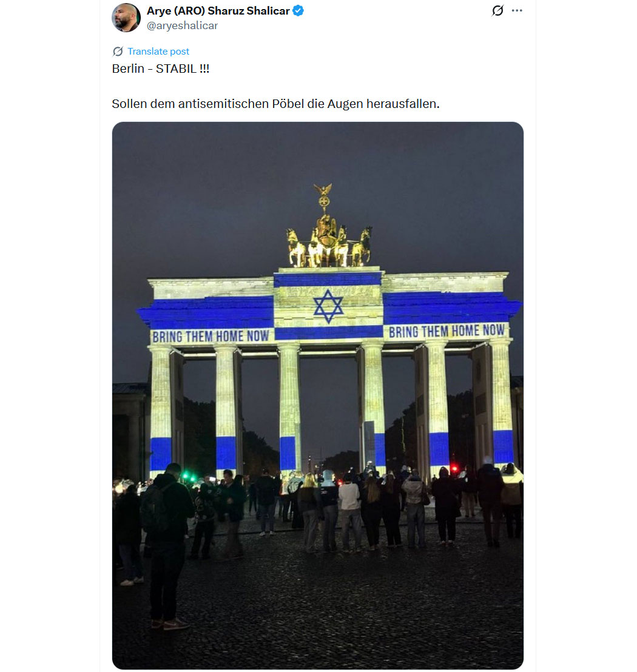Click Arye Shalicar's profile avatar

[x=126, y=18]
